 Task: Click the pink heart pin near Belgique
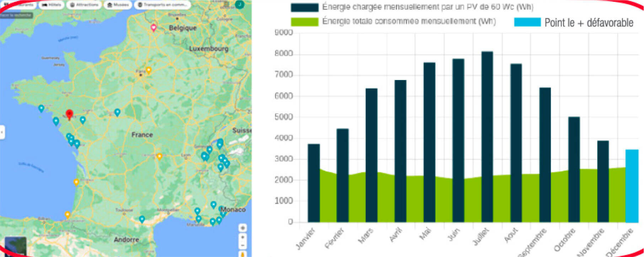click(154, 27)
